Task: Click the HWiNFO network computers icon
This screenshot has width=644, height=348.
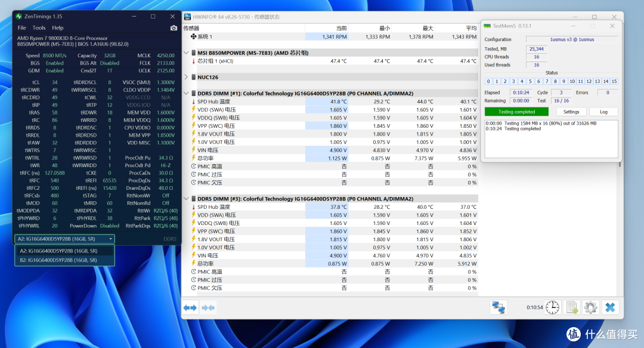Action: [499, 307]
